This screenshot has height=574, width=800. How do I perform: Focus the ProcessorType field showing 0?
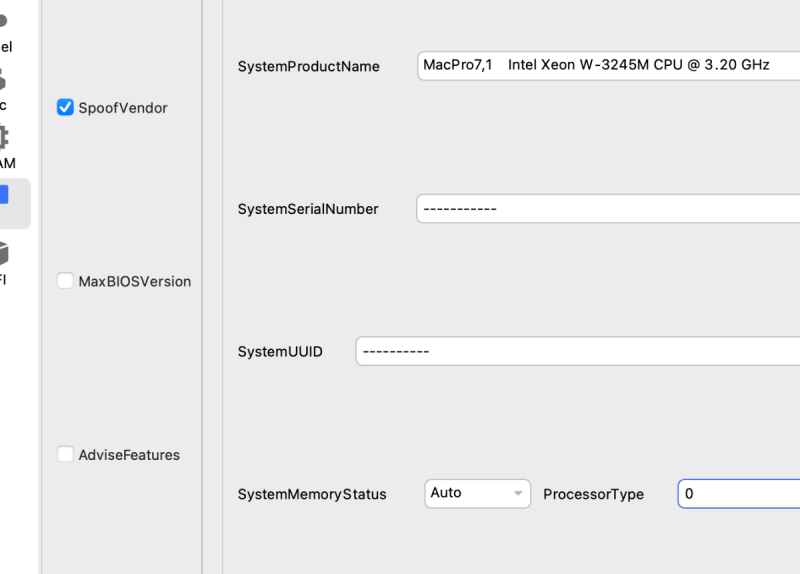pyautogui.click(x=739, y=494)
